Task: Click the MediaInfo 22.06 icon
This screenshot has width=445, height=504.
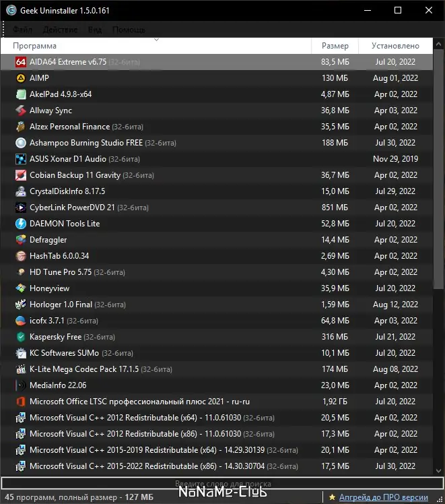Action: coord(21,385)
